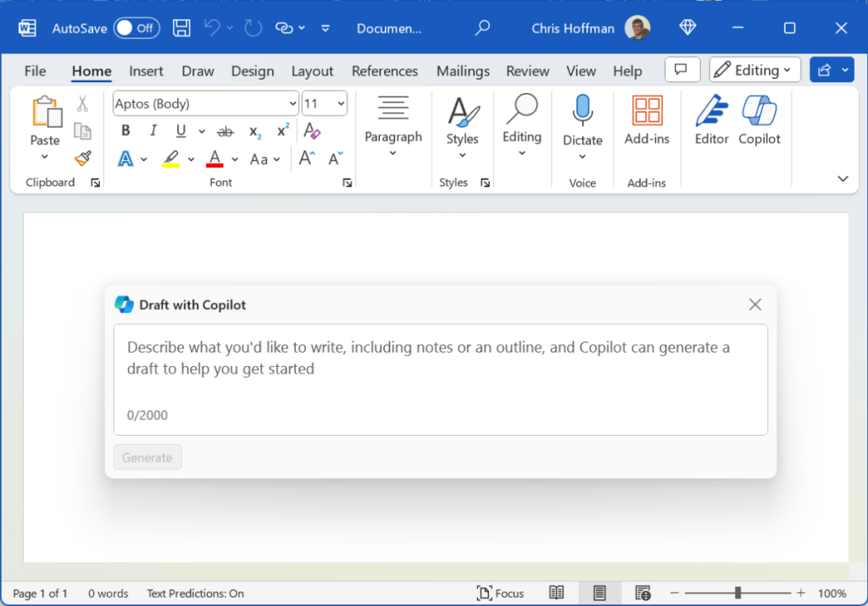This screenshot has height=606, width=868.
Task: Click the disabled Generate button
Action: click(147, 457)
